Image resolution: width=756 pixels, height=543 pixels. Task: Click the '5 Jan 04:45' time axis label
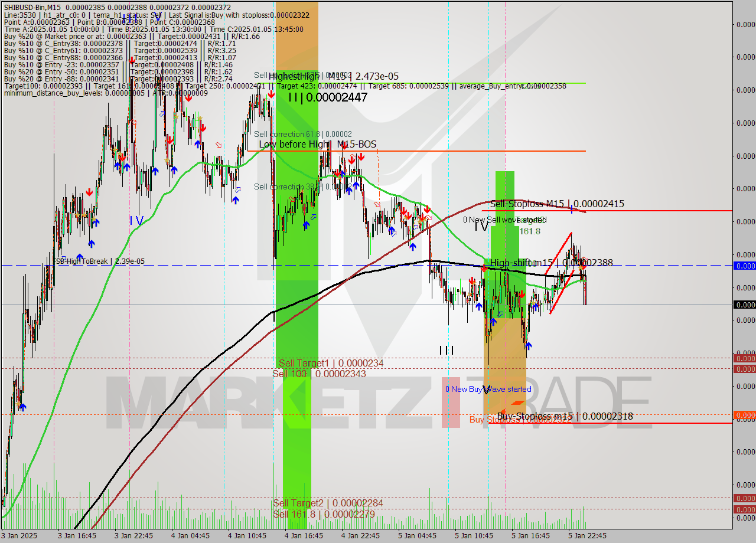click(x=417, y=536)
